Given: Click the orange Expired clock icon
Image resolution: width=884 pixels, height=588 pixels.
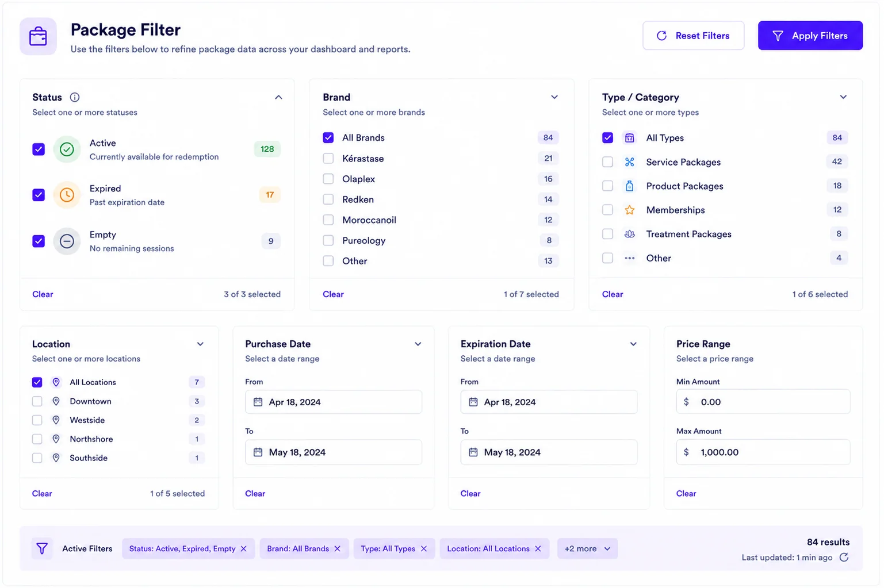Looking at the screenshot, I should [67, 195].
